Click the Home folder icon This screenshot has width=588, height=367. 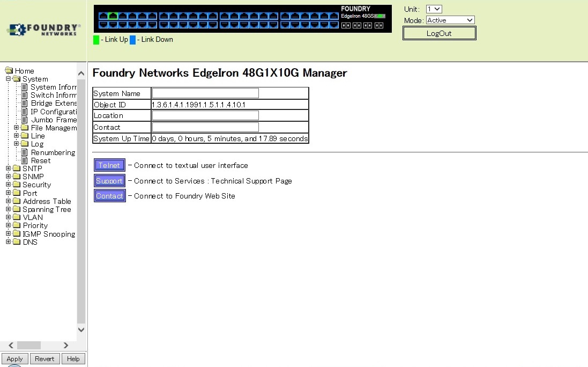pyautogui.click(x=9, y=70)
